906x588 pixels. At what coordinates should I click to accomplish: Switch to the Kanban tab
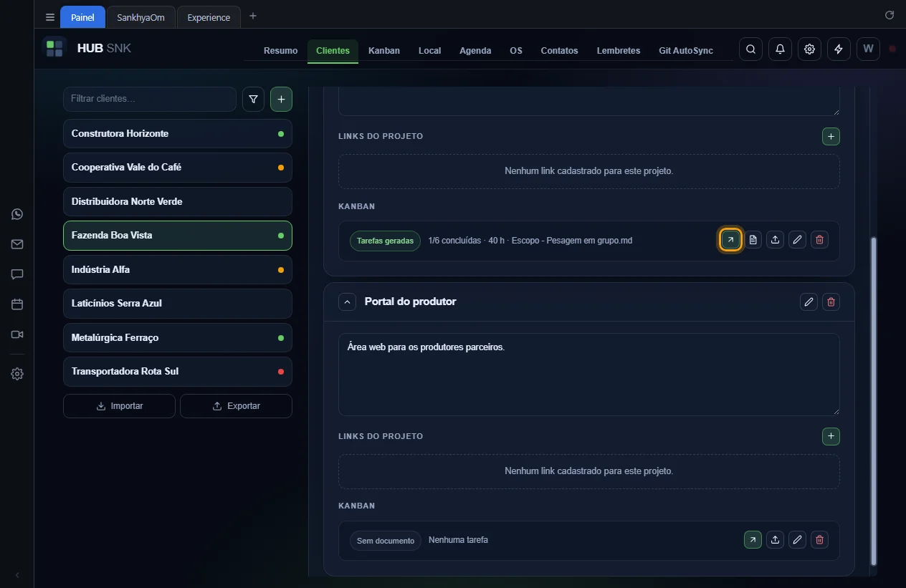point(384,51)
